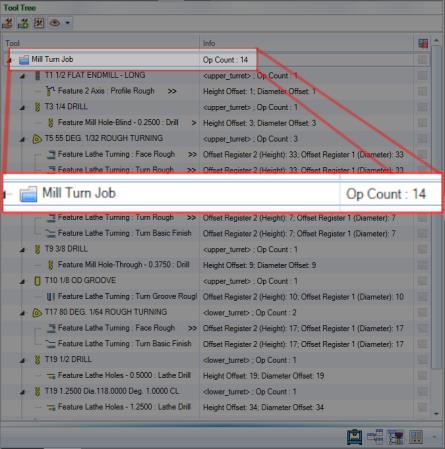This screenshot has height=449, width=445.
Task: Collapse the T3 1/4 DRILL tool node
Action: (22, 108)
